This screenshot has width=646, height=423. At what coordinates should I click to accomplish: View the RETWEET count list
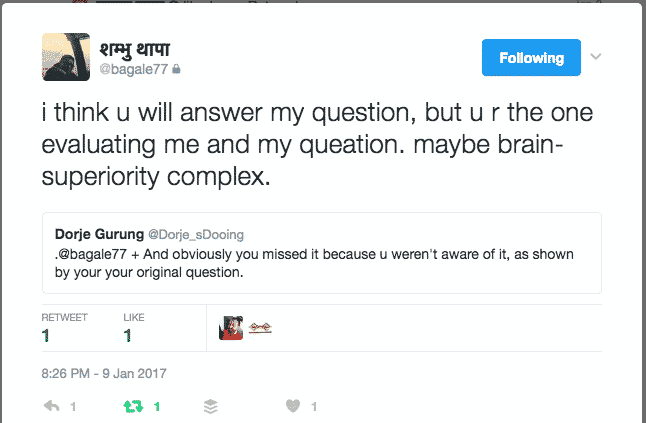[64, 328]
